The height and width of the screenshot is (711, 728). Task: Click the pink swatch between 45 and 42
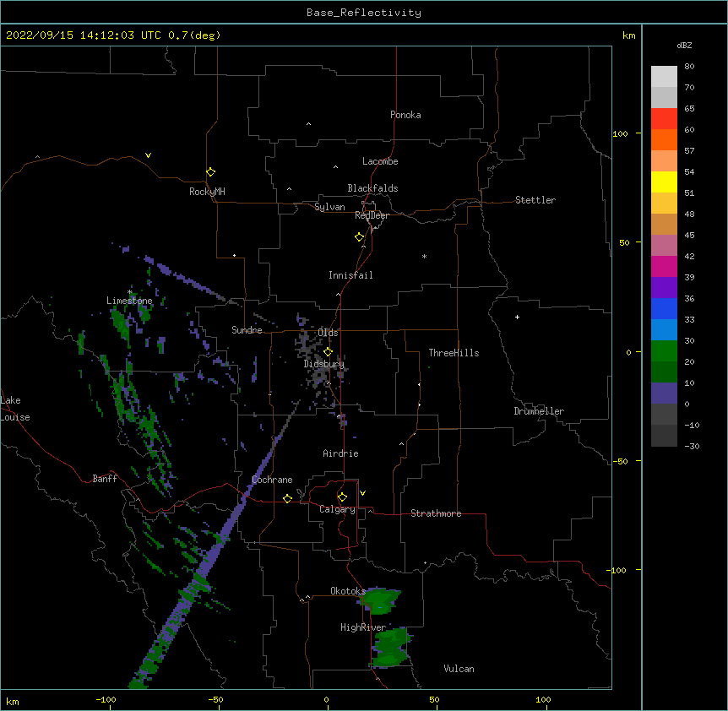(x=664, y=246)
